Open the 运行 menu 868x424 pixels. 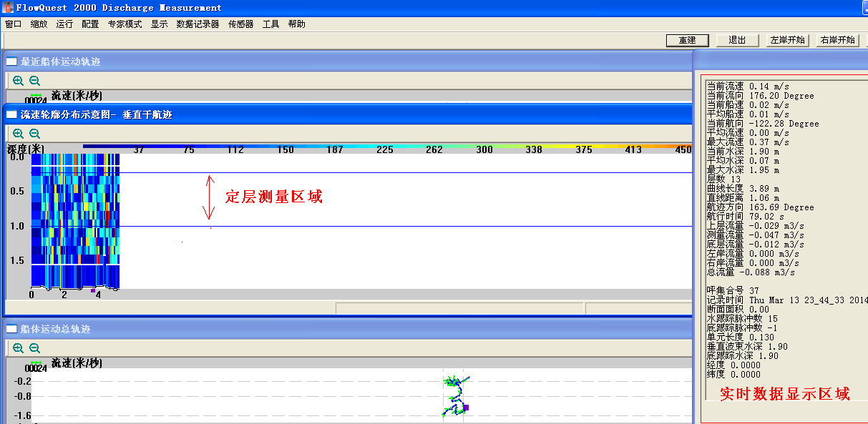click(x=64, y=24)
